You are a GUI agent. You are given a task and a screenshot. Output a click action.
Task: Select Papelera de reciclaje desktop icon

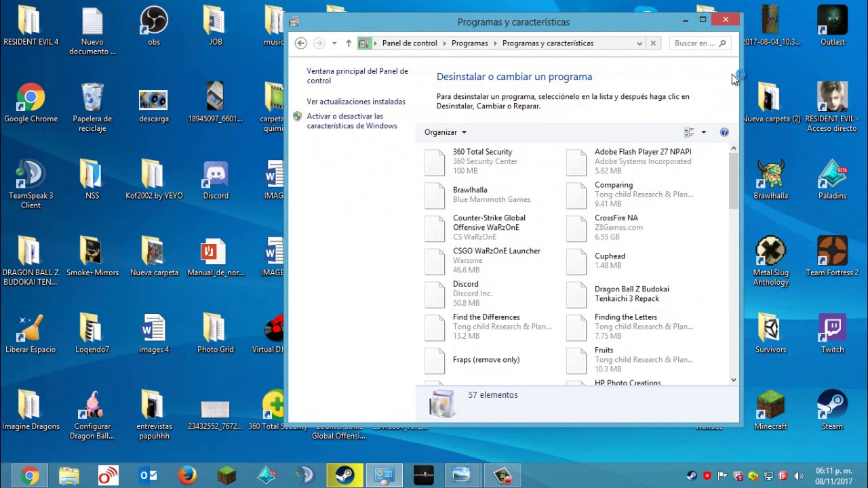coord(92,107)
